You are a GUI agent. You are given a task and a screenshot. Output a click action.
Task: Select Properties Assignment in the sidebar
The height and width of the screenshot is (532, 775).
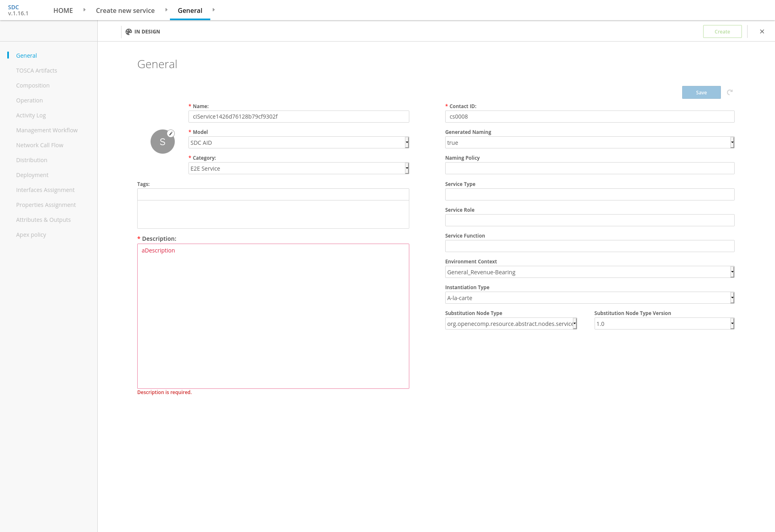(46, 205)
